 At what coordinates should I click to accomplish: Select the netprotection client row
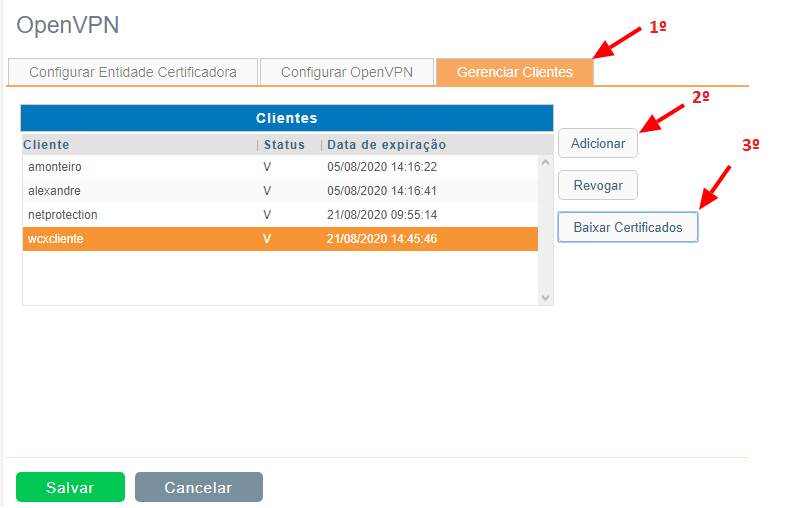(x=280, y=215)
